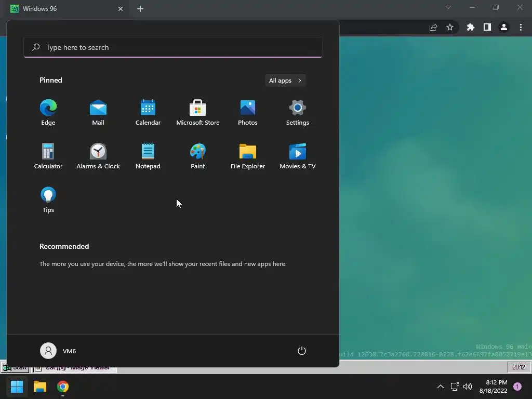This screenshot has height=399, width=532.
Task: Open the Chrome profile menu
Action: point(504,28)
